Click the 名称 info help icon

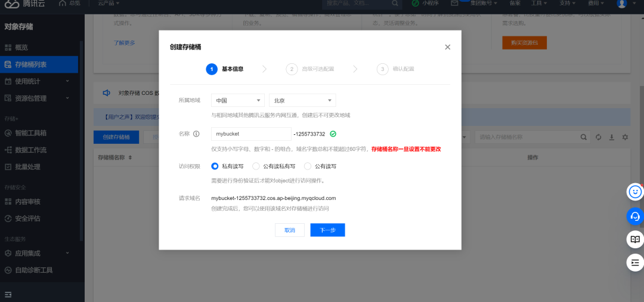[x=196, y=134]
